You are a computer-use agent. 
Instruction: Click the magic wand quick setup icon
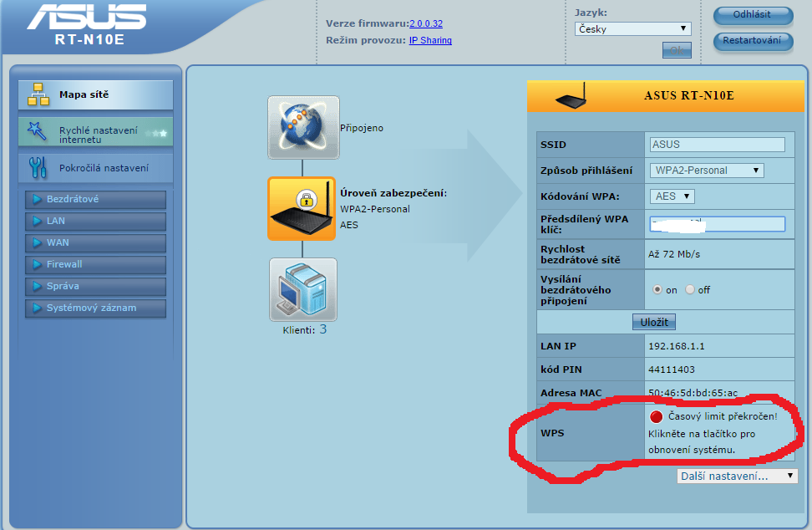37,131
